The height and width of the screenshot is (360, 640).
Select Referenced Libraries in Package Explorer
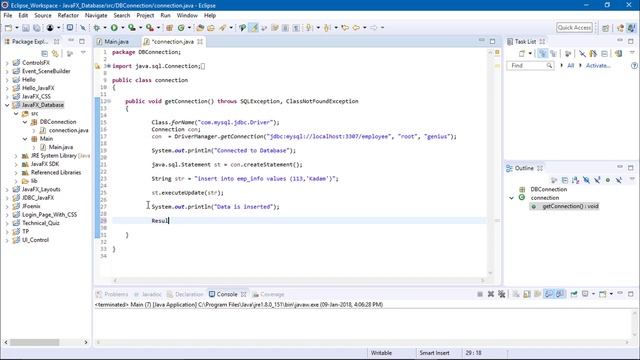pyautogui.click(x=56, y=173)
